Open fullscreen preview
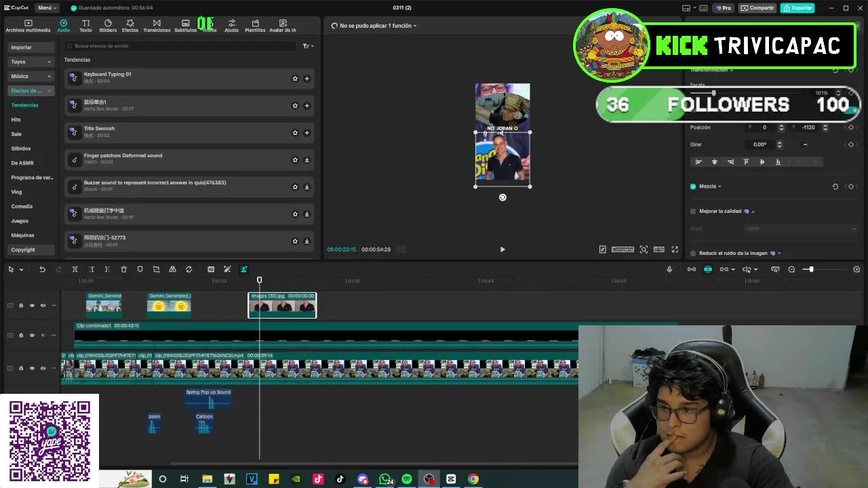This screenshot has height=488, width=868. [675, 249]
